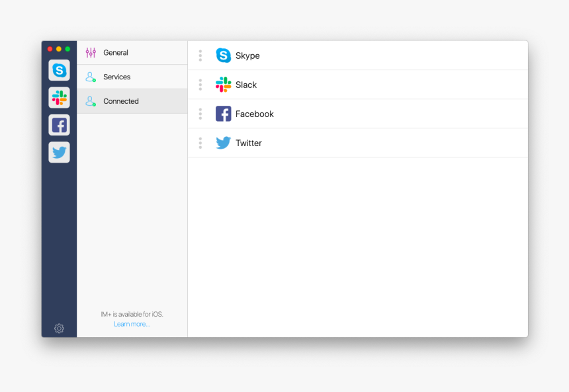This screenshot has width=569, height=392.
Task: Click the drag handle dots beside Facebook
Action: [x=200, y=114]
